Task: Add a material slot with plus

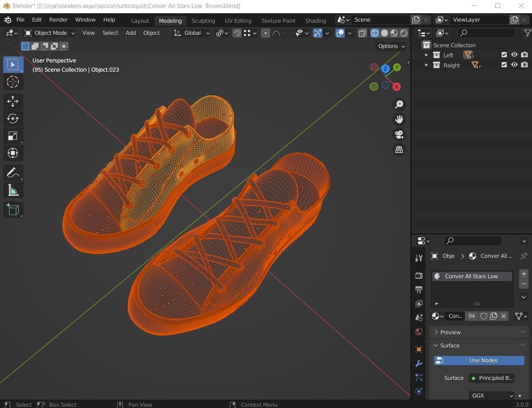Action: [x=524, y=274]
